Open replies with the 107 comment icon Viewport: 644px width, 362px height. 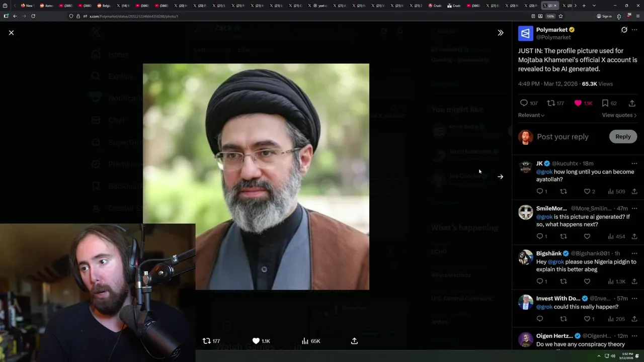(524, 103)
